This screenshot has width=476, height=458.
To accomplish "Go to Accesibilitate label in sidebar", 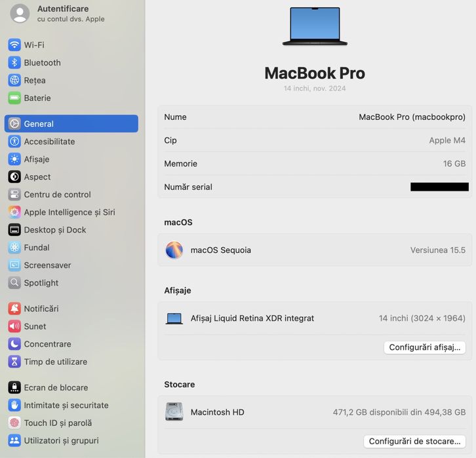I will pos(49,142).
